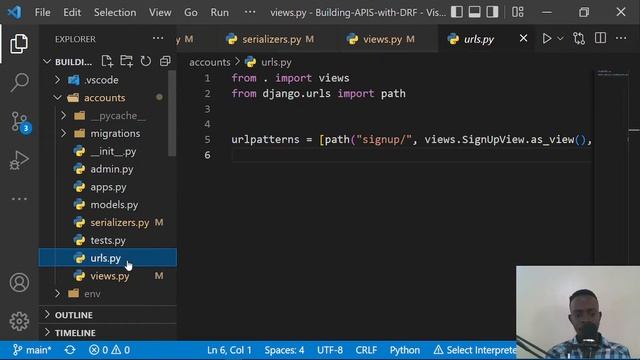The image size is (640, 360).
Task: Toggle the primary side bar layout icon
Action: 457,12
